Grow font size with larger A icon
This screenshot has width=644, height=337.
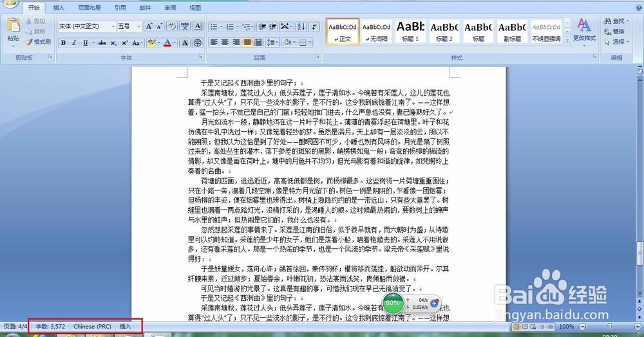pos(149,26)
